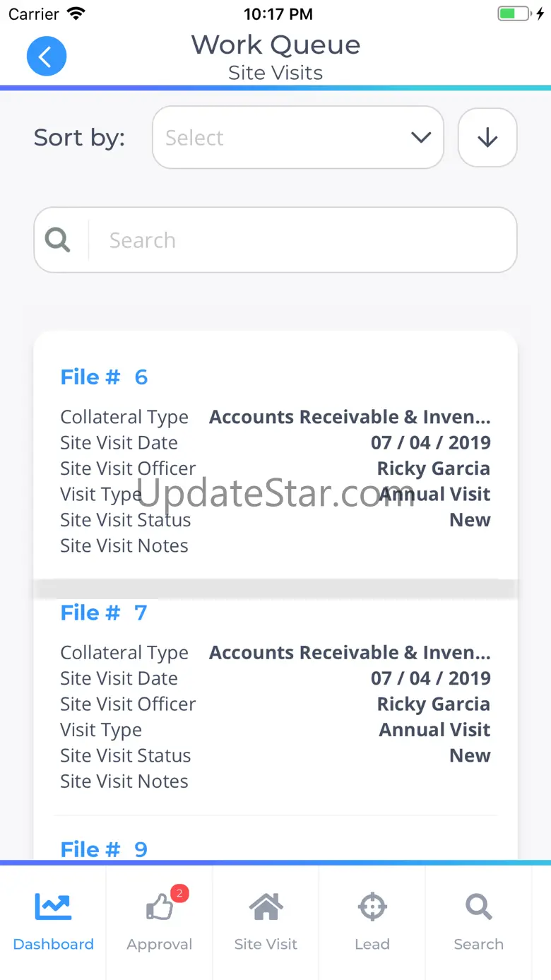
Task: Open File # 9 record
Action: click(104, 849)
